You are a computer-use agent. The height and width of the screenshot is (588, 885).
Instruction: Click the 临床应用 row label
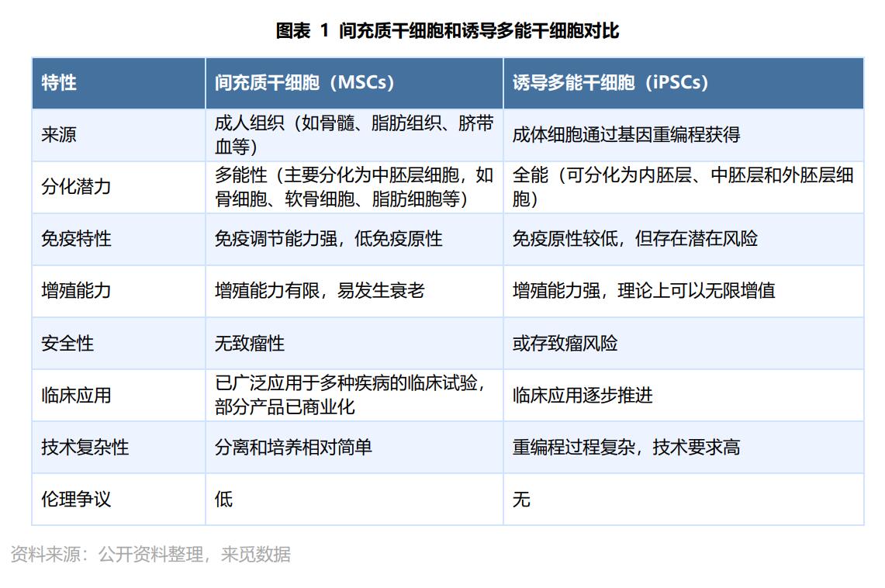[76, 395]
